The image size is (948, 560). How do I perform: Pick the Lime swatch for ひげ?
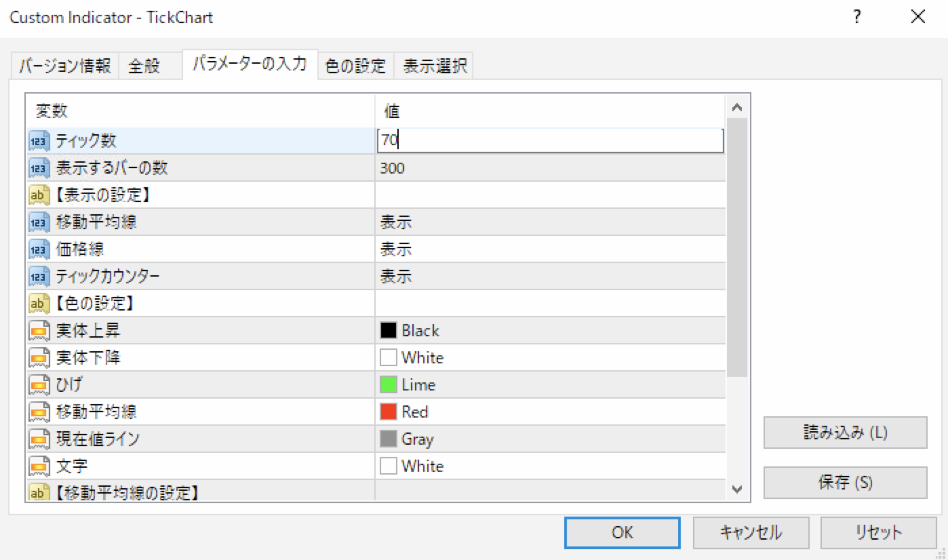pos(389,385)
